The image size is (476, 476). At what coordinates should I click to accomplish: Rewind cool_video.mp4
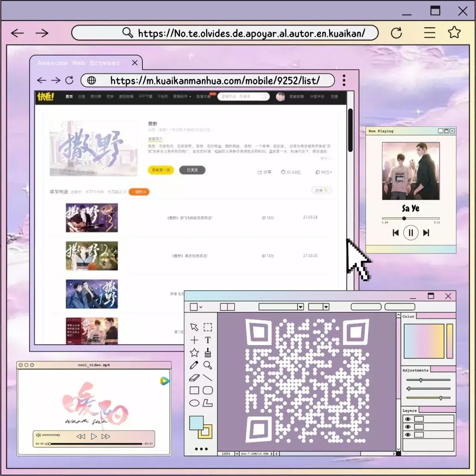[x=81, y=436]
